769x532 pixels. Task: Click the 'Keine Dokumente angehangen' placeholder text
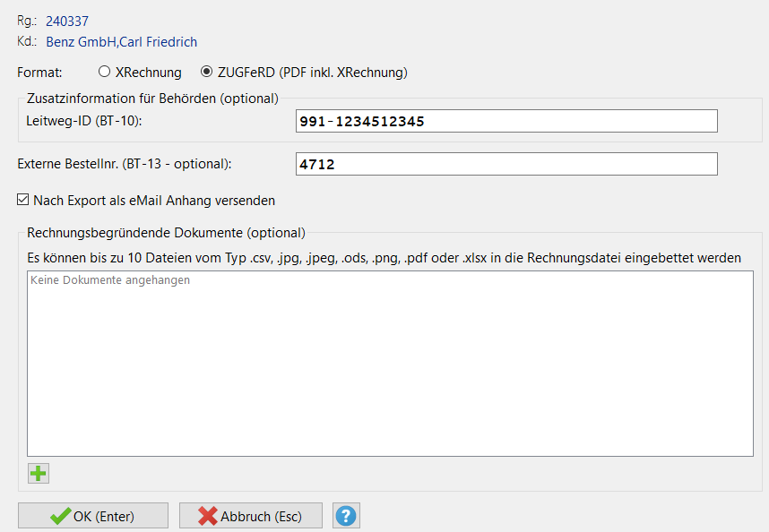110,280
